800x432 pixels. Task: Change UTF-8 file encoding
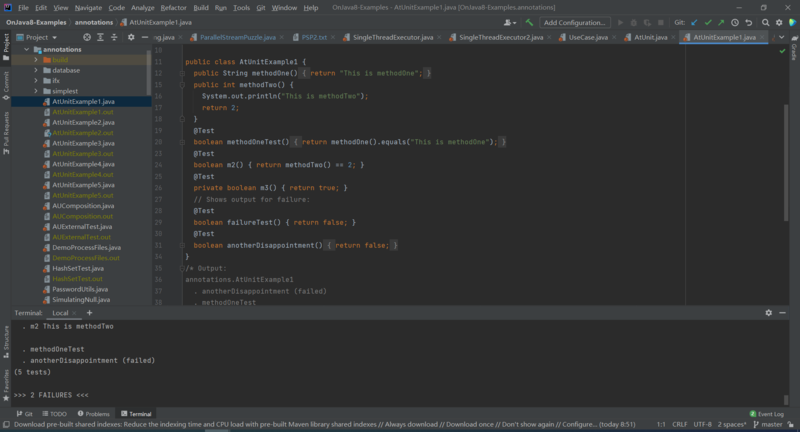pos(703,424)
